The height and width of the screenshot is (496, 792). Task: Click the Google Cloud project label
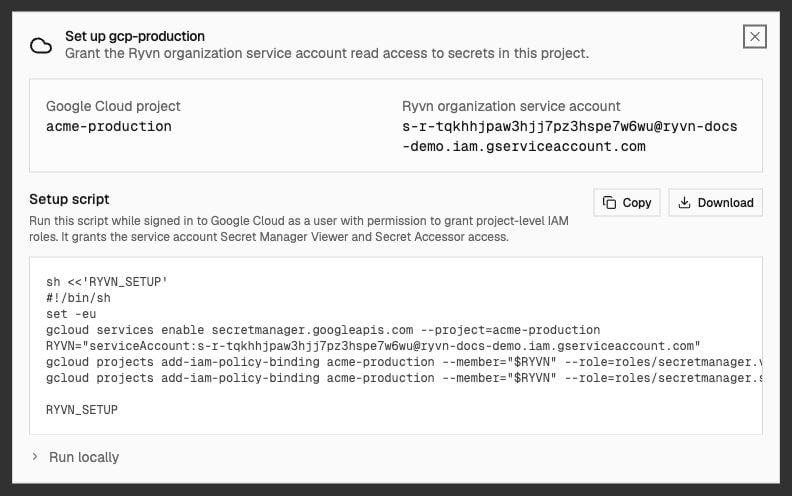click(x=113, y=106)
